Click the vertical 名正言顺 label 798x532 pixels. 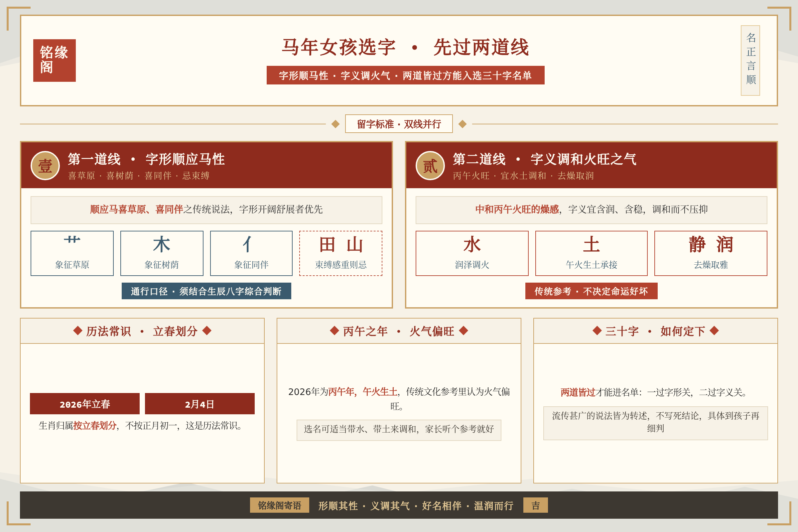[x=750, y=61]
